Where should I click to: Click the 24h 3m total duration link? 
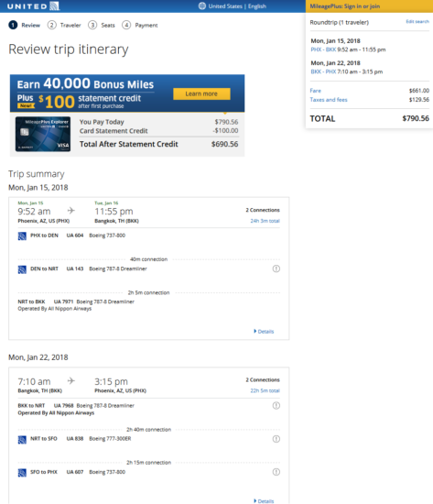[x=265, y=221]
